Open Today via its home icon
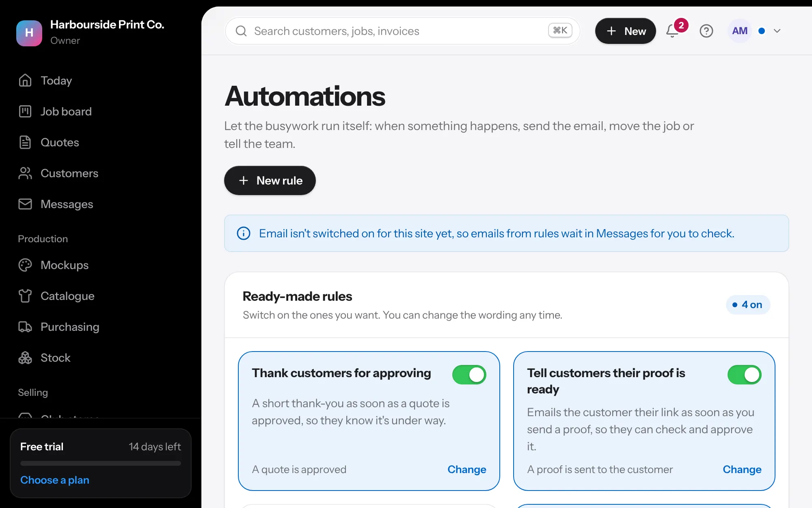 pyautogui.click(x=25, y=80)
